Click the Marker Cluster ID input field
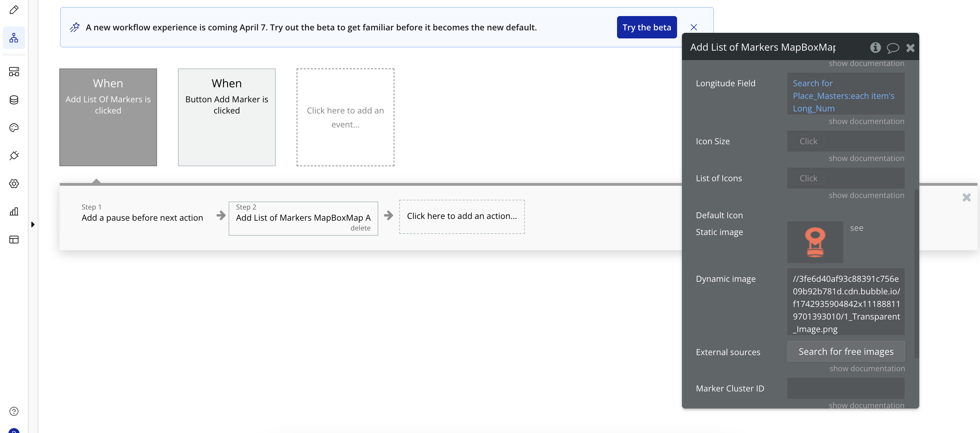 [846, 389]
